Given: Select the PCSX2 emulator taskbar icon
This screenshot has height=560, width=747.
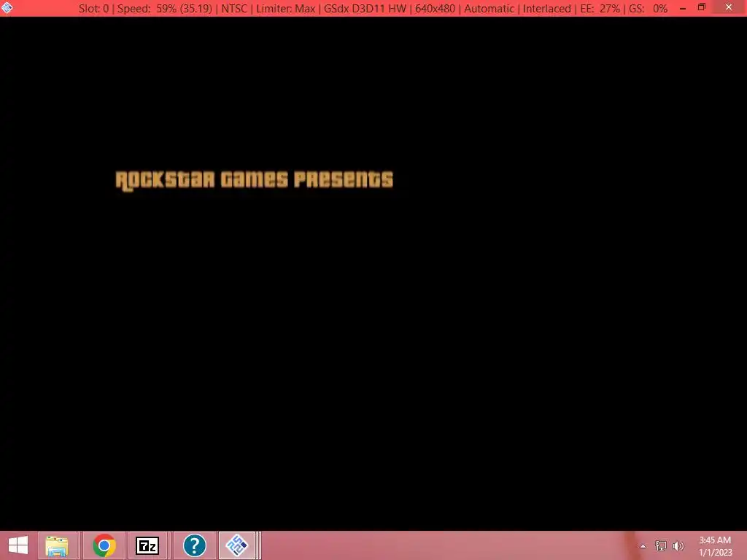Looking at the screenshot, I should click(x=237, y=545).
